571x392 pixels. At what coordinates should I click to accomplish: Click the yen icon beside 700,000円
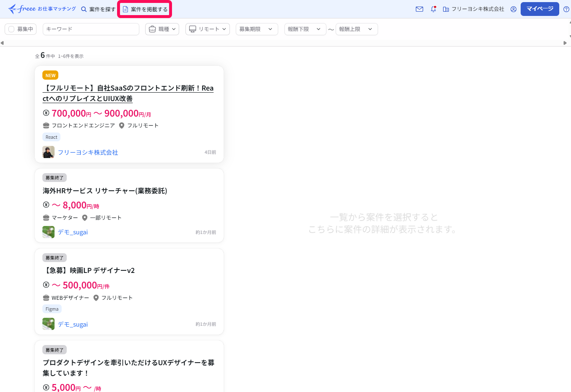[x=46, y=113]
